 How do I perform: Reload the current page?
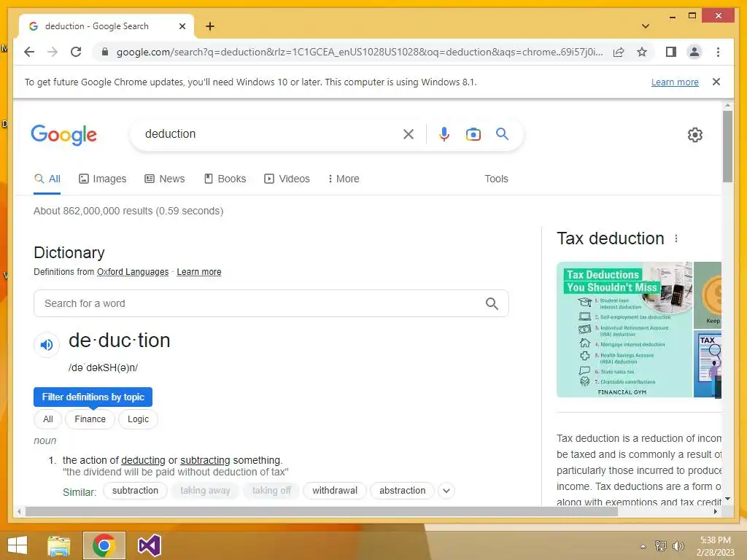coord(76,52)
